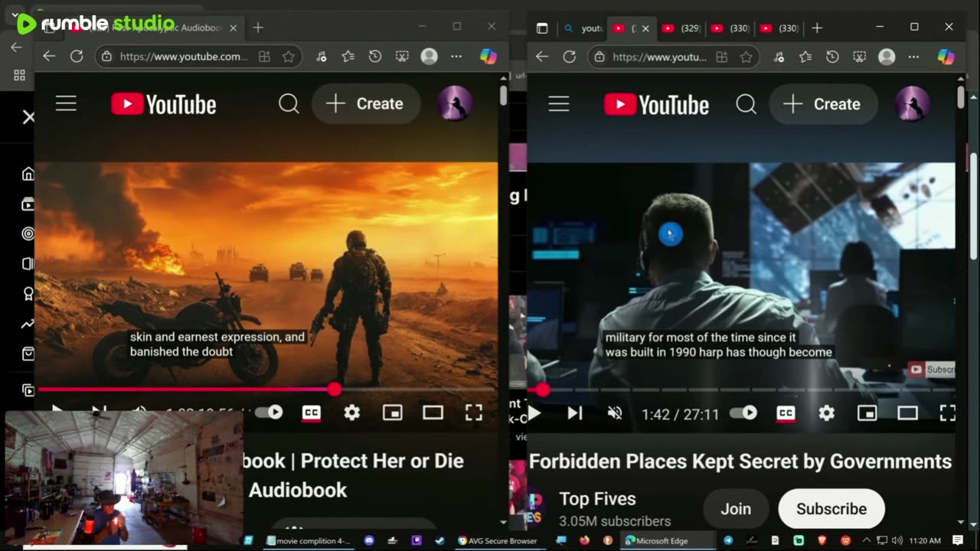Viewport: 980px width, 551px height.
Task: Unmute the right video player
Action: tap(614, 413)
